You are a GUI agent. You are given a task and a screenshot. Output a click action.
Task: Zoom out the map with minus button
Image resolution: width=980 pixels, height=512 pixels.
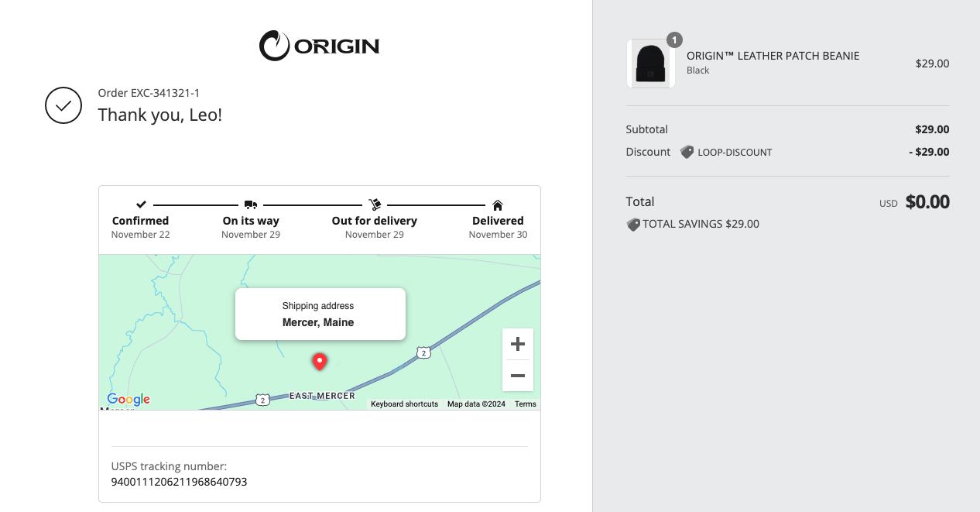518,376
